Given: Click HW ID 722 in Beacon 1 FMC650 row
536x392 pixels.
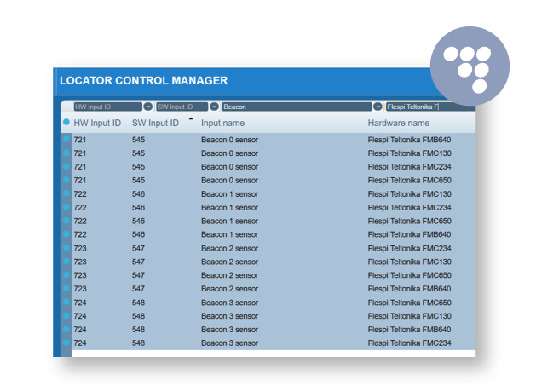Looking at the screenshot, I should tap(80, 221).
